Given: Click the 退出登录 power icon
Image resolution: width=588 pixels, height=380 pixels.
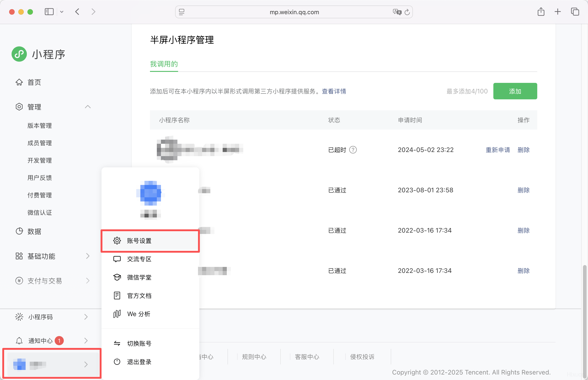Looking at the screenshot, I should (117, 362).
